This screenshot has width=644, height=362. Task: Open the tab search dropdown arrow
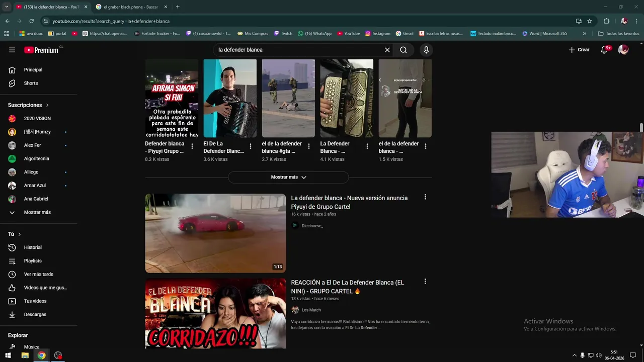(7, 7)
